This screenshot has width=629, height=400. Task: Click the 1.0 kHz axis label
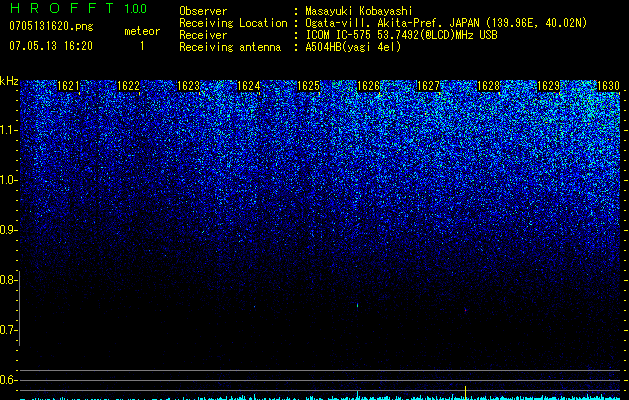point(8,181)
